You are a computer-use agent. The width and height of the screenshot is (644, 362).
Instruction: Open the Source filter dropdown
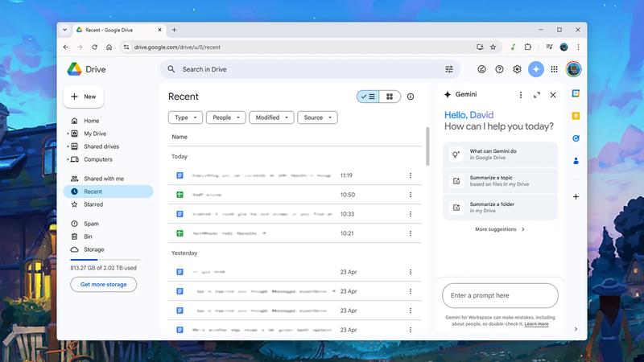317,117
